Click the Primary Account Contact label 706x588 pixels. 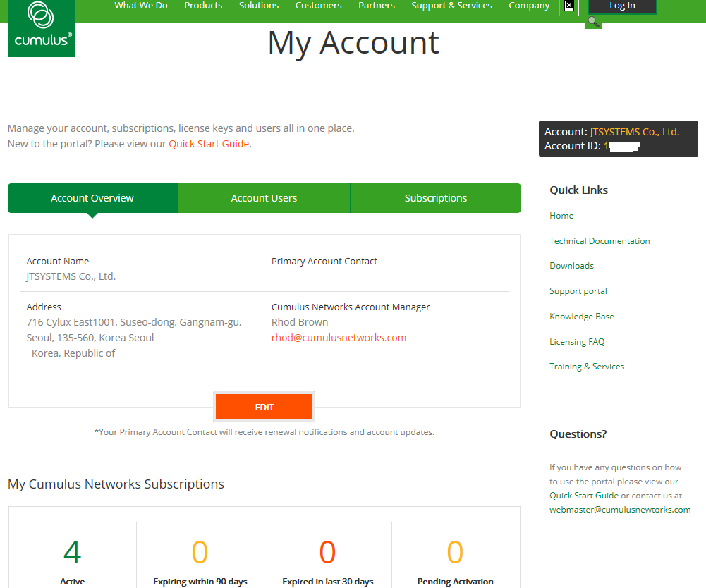[x=324, y=261]
